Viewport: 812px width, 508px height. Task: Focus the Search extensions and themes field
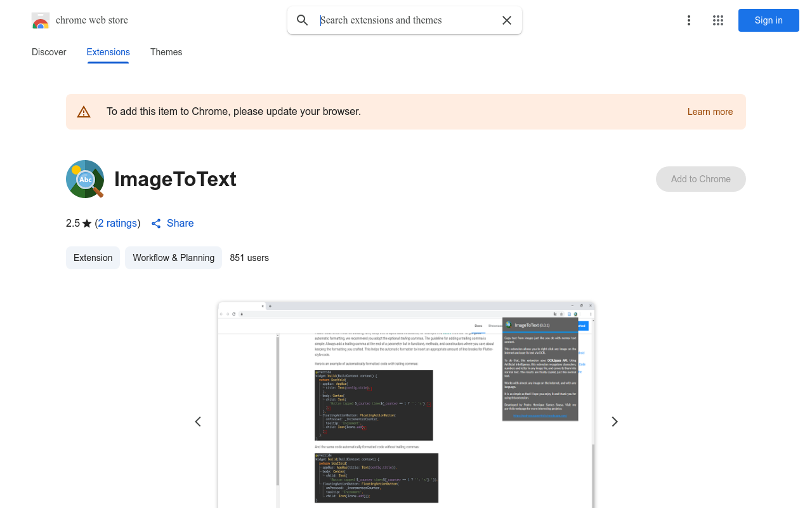pyautogui.click(x=406, y=20)
